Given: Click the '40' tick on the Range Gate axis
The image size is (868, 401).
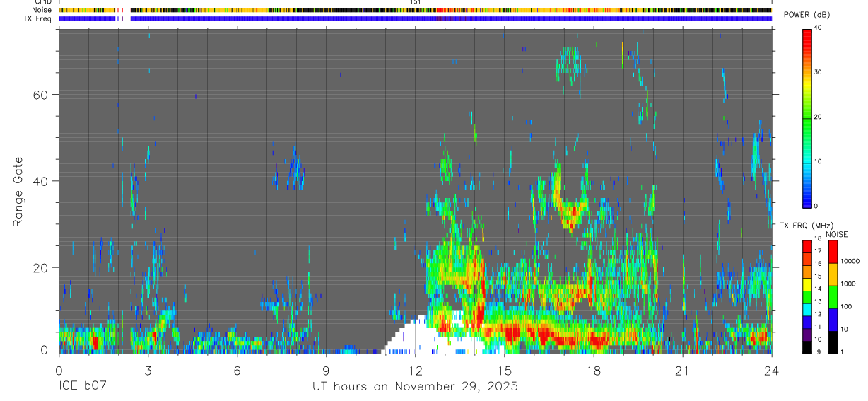Looking at the screenshot, I should [39, 181].
